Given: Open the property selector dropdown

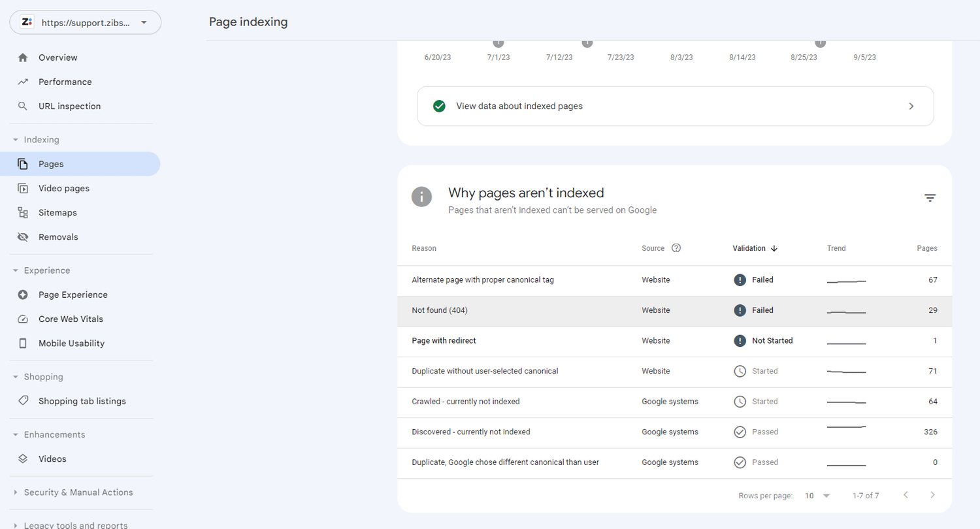Looking at the screenshot, I should (x=85, y=22).
